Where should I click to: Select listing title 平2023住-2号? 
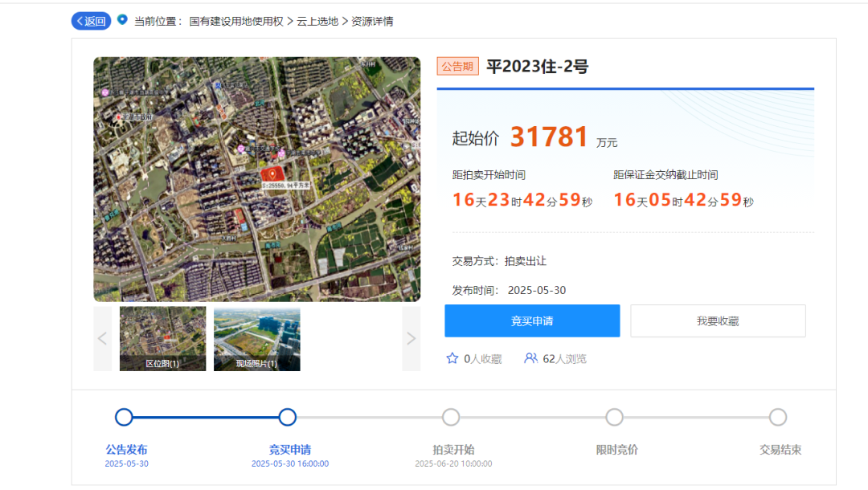tap(537, 67)
